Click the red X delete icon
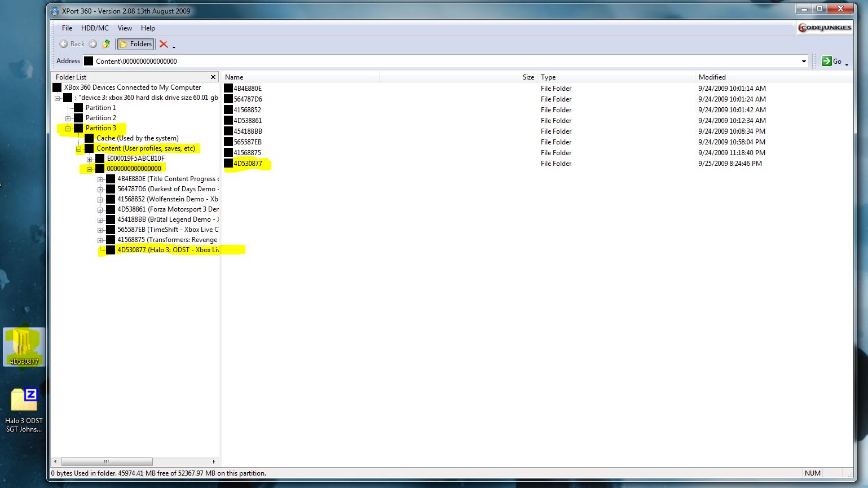 [x=164, y=44]
